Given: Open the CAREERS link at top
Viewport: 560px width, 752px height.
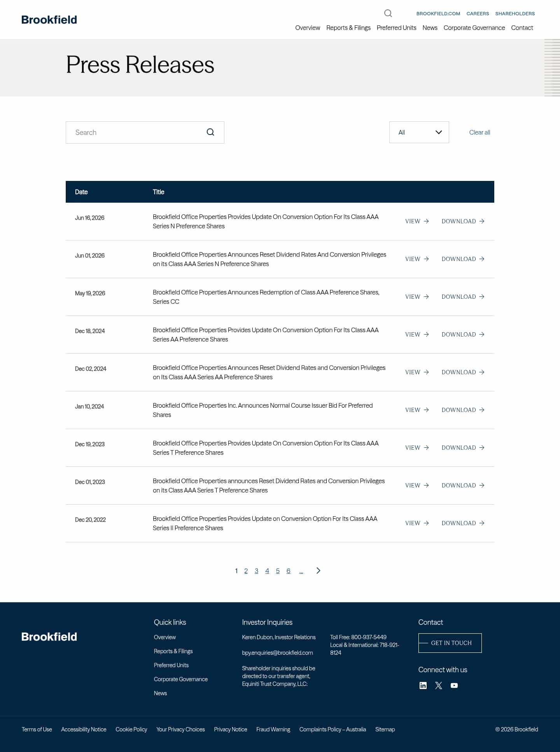Looking at the screenshot, I should coord(478,14).
